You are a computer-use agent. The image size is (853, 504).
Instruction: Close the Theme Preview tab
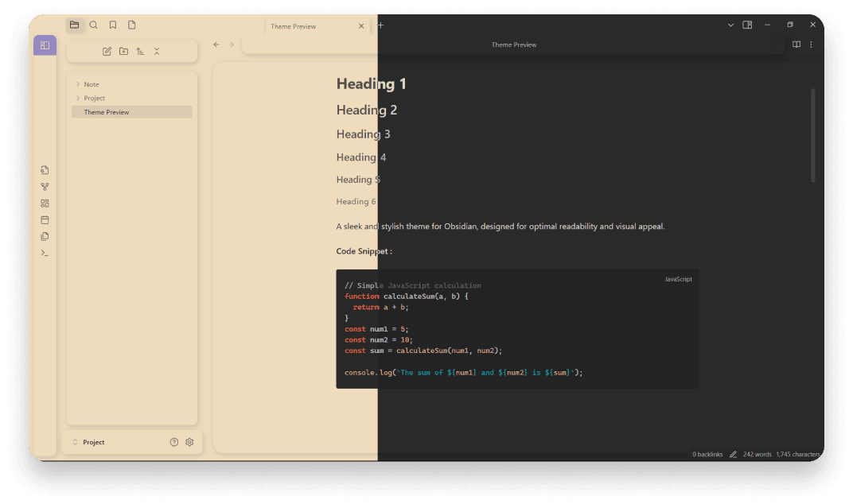[x=361, y=26]
